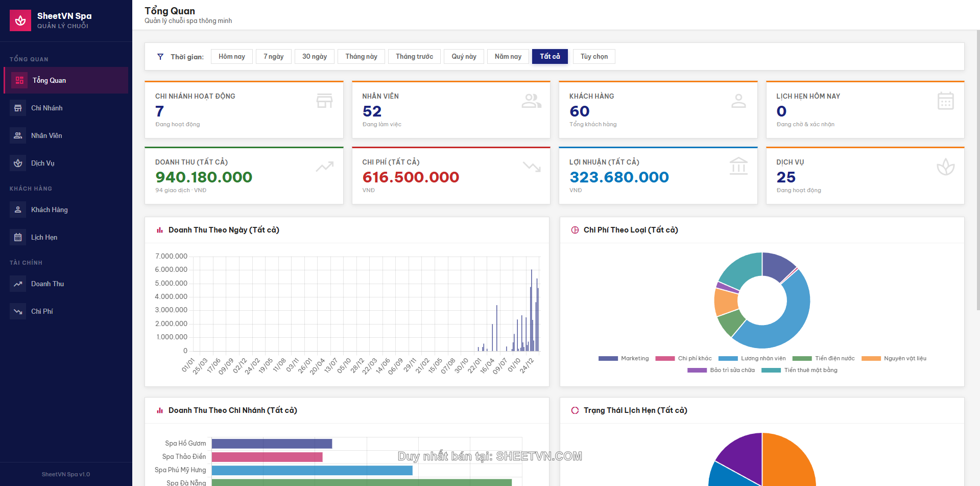The width and height of the screenshot is (980, 486).
Task: Click the Doanh Thu (Tất cả) revenue card
Action: tap(244, 176)
